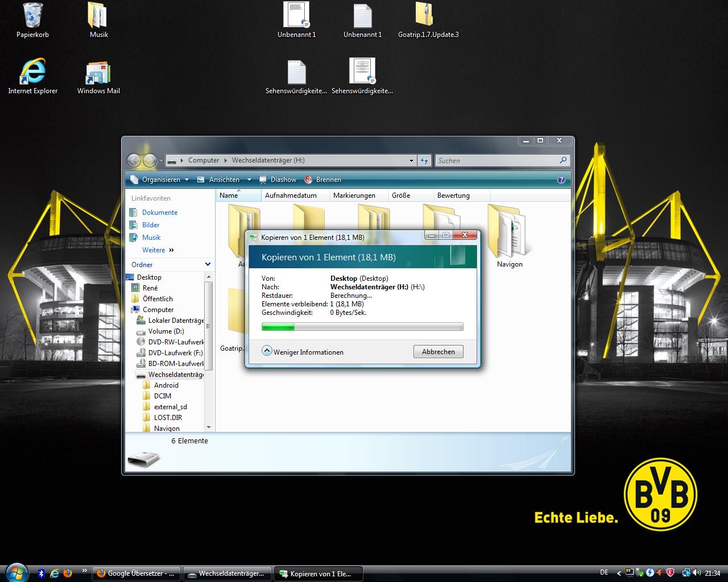Click Brennen to burn files
Viewport: 728px width, 582px height.
click(x=323, y=180)
